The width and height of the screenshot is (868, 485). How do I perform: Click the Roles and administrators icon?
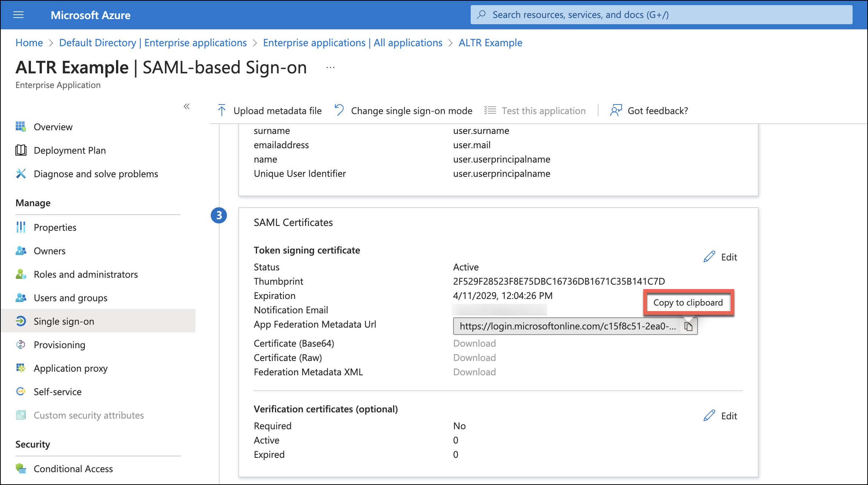[x=21, y=274]
